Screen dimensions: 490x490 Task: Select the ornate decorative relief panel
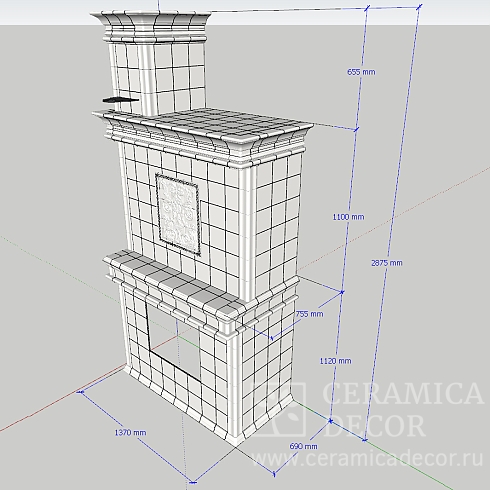178,213
